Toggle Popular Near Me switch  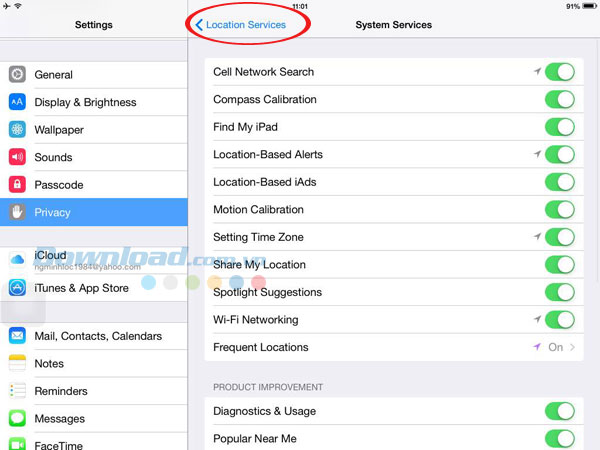[x=560, y=439]
